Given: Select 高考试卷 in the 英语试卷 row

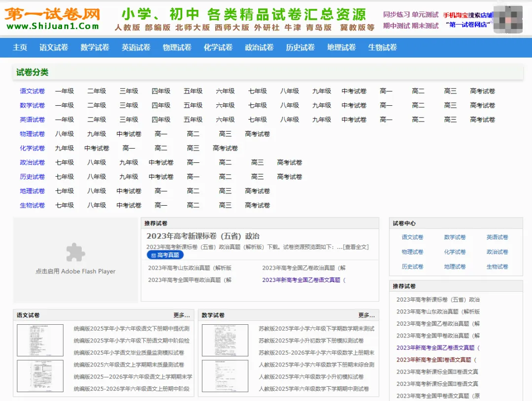Looking at the screenshot, I should [482, 120].
